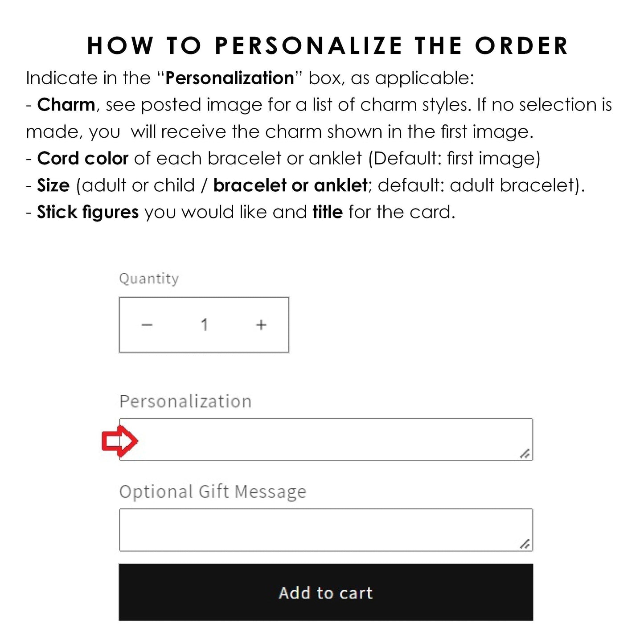
Task: Focus the Optional Gift Message box
Action: [x=325, y=529]
